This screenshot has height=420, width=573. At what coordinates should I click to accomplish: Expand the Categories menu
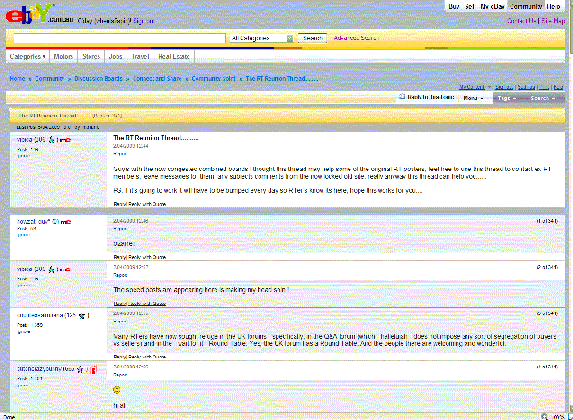pyautogui.click(x=27, y=56)
